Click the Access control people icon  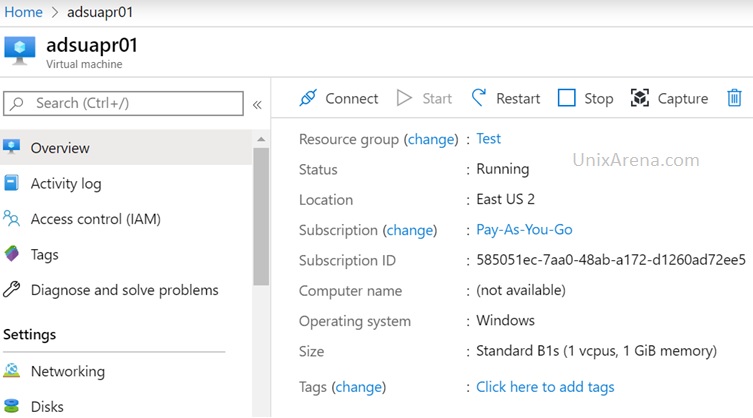(x=12, y=218)
